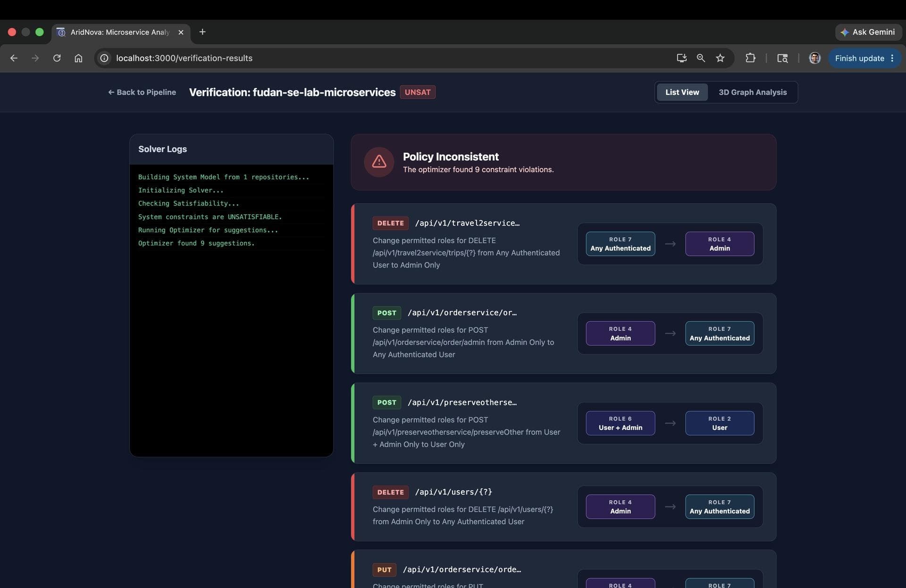View site information icon in address bar
Image resolution: width=906 pixels, height=588 pixels.
coord(104,58)
